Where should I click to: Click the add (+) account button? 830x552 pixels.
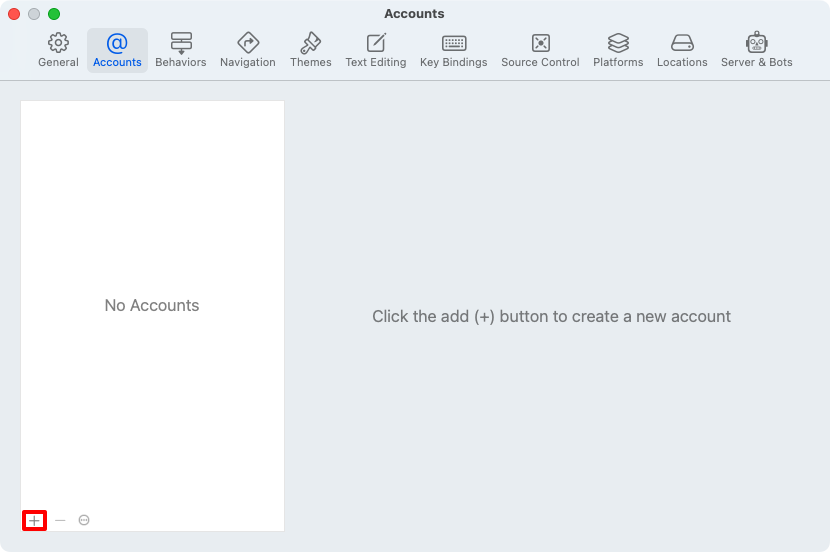pyautogui.click(x=34, y=520)
